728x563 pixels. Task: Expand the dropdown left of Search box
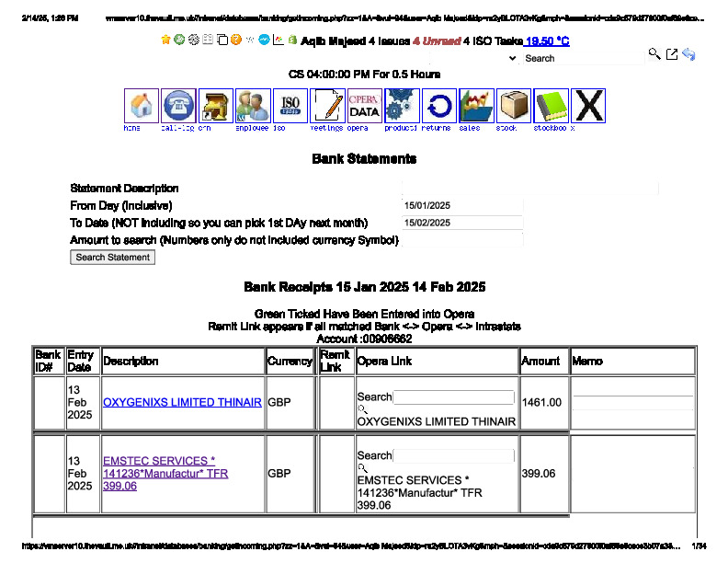click(x=512, y=58)
